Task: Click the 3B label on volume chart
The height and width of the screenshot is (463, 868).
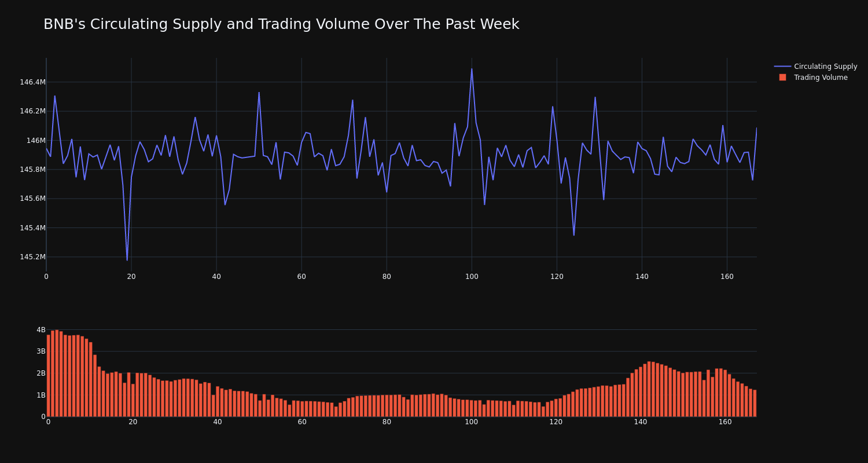Action: tap(41, 351)
